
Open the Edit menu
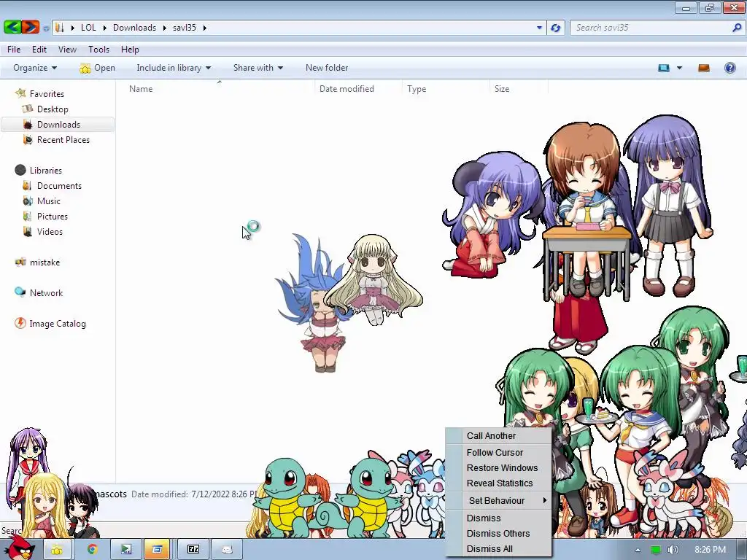(x=39, y=49)
